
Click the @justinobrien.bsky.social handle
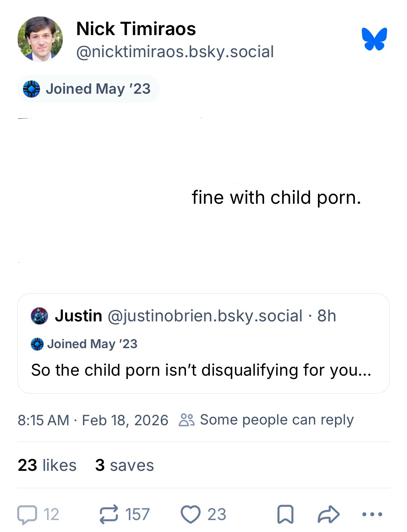[x=205, y=316]
